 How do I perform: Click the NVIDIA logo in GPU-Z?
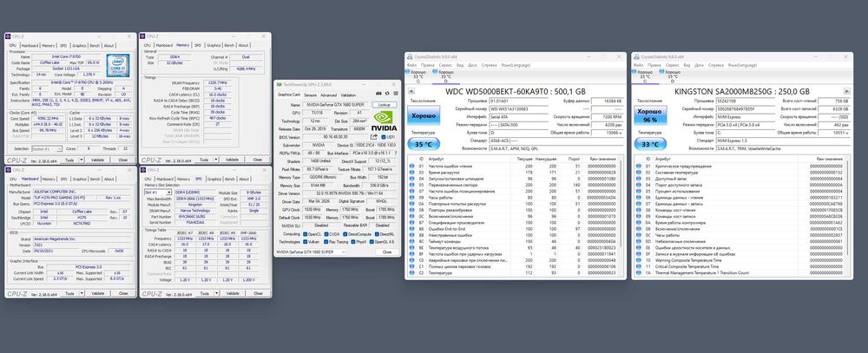(x=385, y=121)
